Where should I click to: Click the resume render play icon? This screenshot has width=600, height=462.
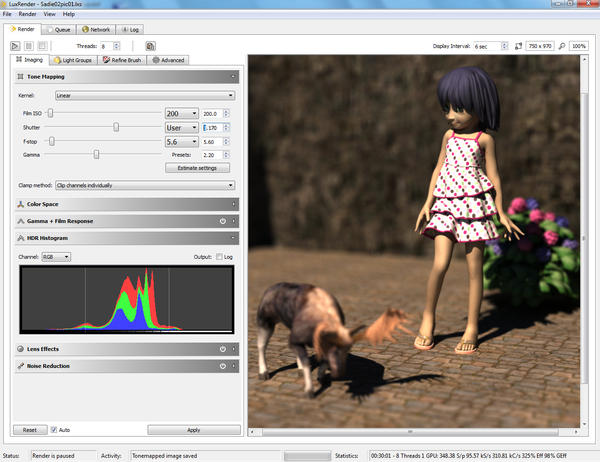(15, 46)
